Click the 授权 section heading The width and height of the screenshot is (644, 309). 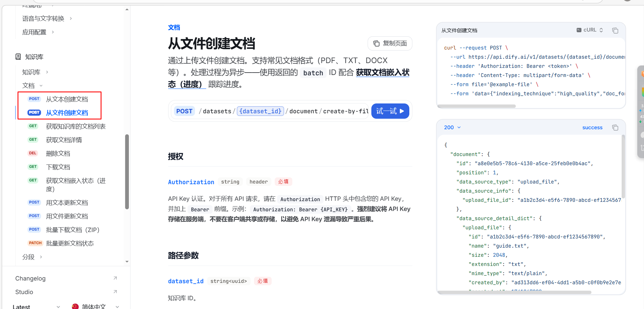175,156
